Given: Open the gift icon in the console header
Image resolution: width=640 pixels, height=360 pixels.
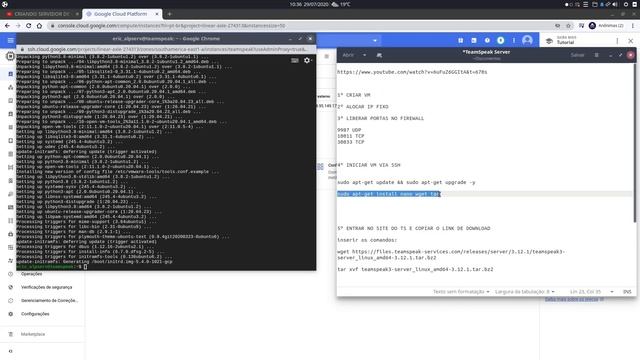Looking at the screenshot, I should click(x=460, y=40).
